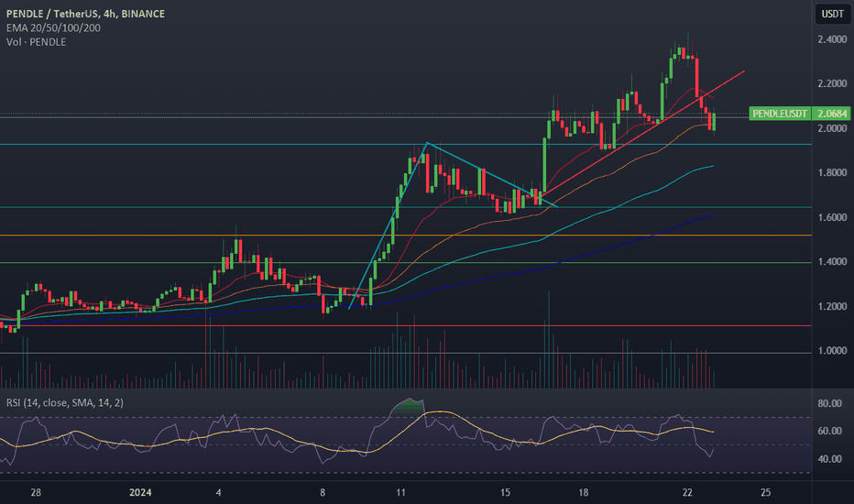Select the green horizontal line near 1.40

coord(406,263)
